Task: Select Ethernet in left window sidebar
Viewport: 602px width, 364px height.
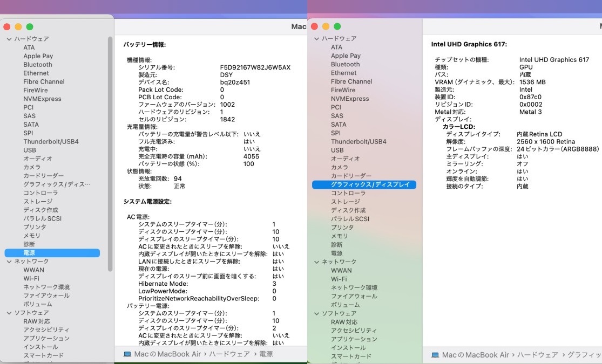Action: point(36,73)
